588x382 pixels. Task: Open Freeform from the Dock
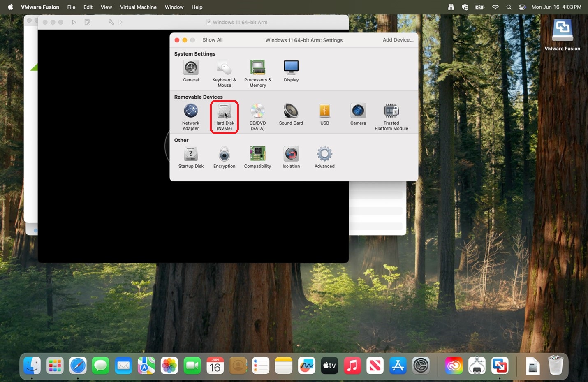click(306, 365)
